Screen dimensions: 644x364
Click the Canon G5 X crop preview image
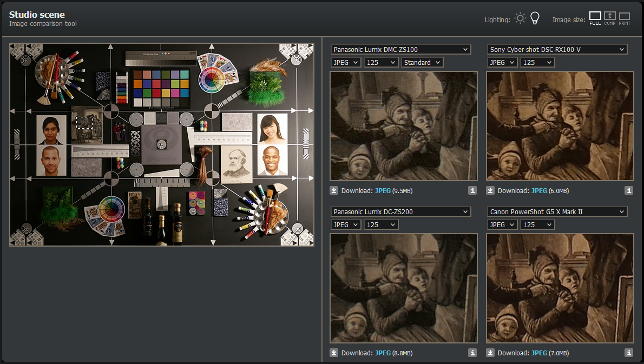560,288
